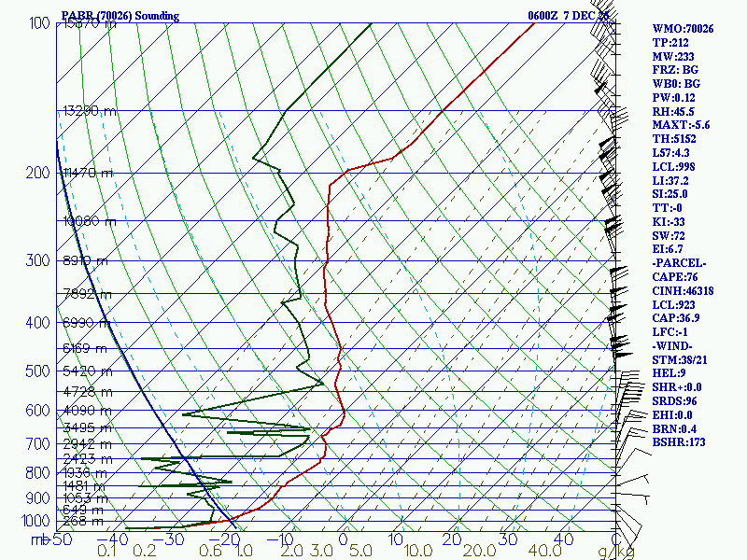Click the parcel LCL:923 value
Image resolution: width=747 pixels, height=560 pixels.
point(673,304)
